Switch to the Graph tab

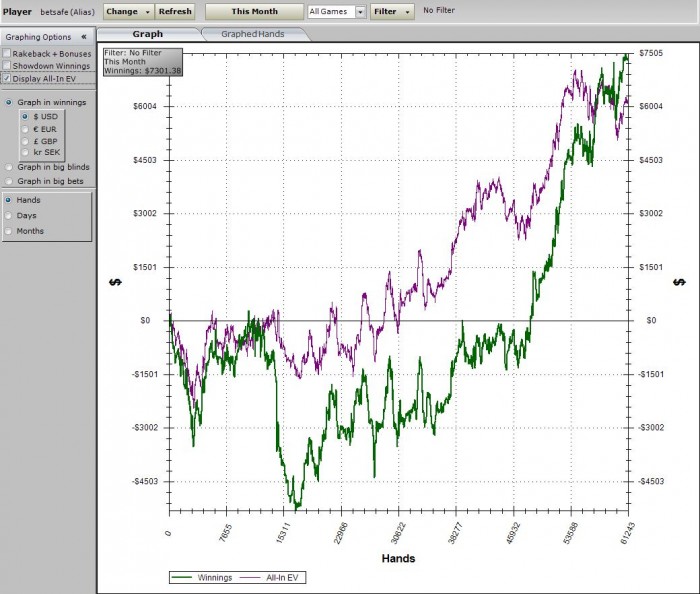pos(148,34)
